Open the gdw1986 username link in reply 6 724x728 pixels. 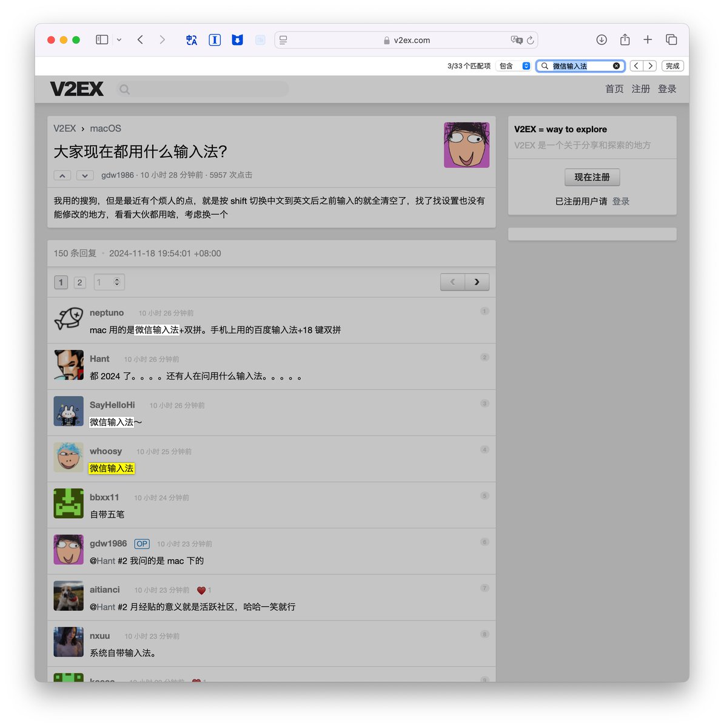click(x=109, y=544)
